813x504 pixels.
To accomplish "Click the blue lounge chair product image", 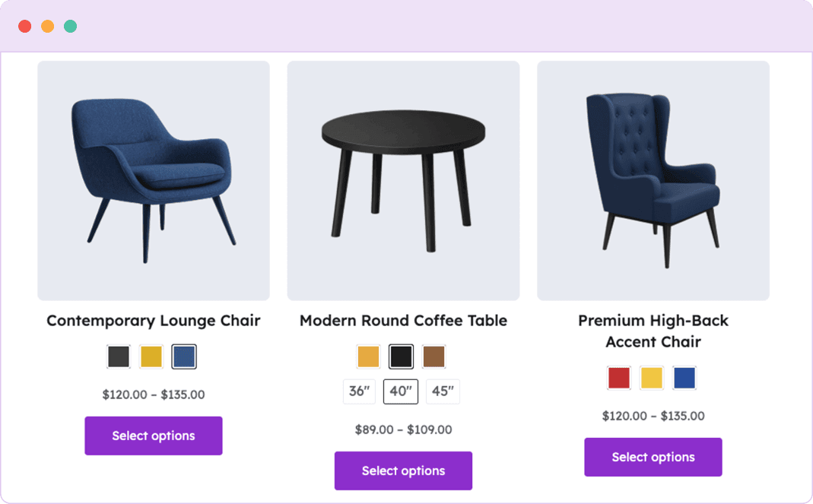I will 154,181.
